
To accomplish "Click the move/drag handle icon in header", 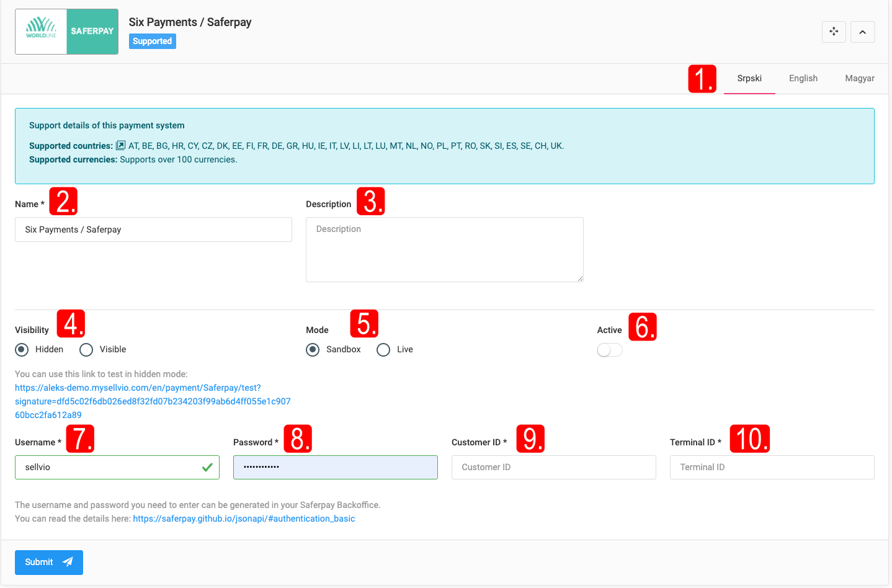I will click(x=834, y=32).
